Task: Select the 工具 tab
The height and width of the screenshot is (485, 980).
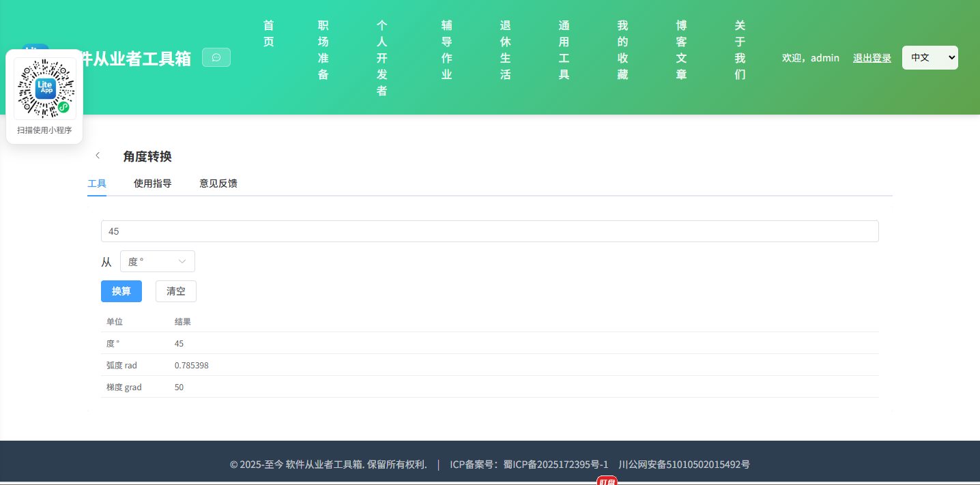Action: pyautogui.click(x=97, y=183)
